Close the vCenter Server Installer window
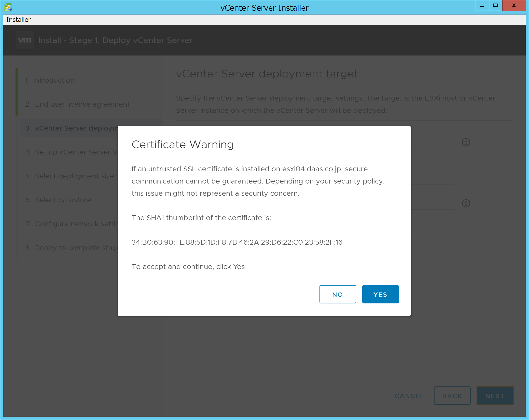The height and width of the screenshot is (420, 529). [x=514, y=6]
